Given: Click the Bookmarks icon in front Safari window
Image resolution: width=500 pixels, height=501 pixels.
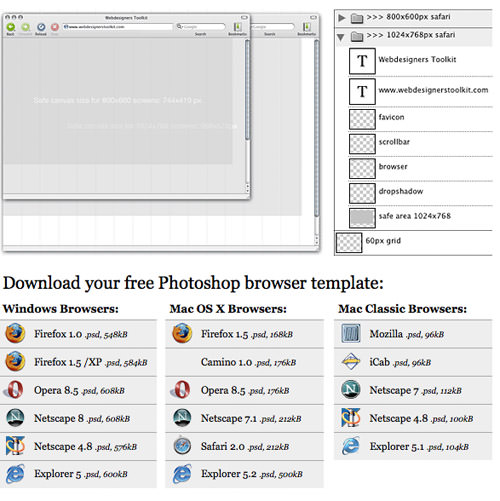Looking at the screenshot, I should (x=238, y=27).
